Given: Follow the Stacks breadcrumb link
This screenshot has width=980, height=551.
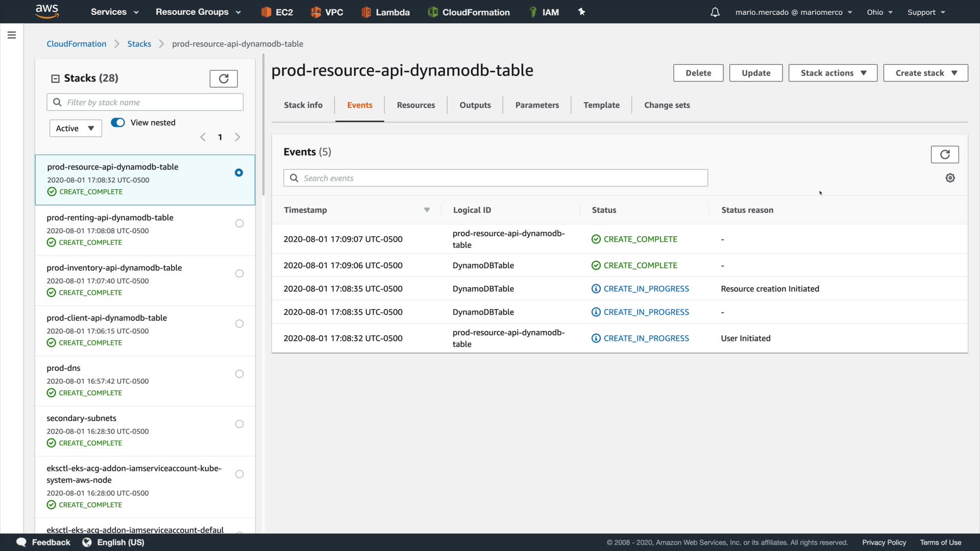Looking at the screenshot, I should pyautogui.click(x=139, y=44).
